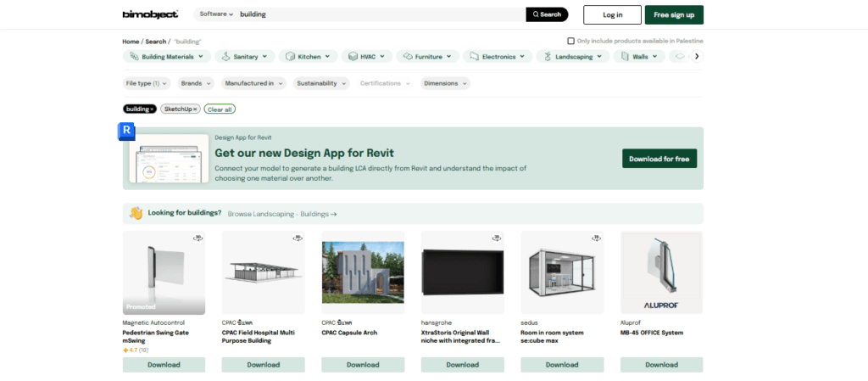The height and width of the screenshot is (381, 868).
Task: Click the Landscaping category icon
Action: point(548,57)
